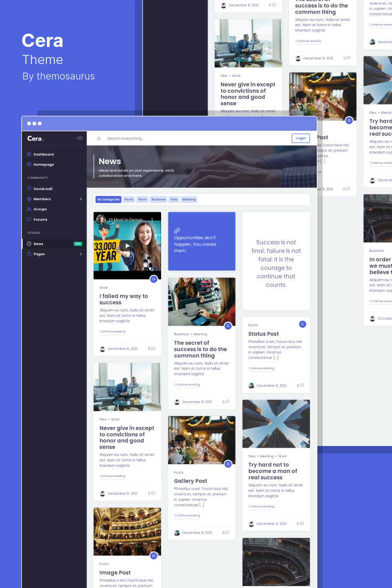Image resolution: width=392 pixels, height=588 pixels.
Task: Click comment icon on Status Post card
Action: tap(302, 385)
